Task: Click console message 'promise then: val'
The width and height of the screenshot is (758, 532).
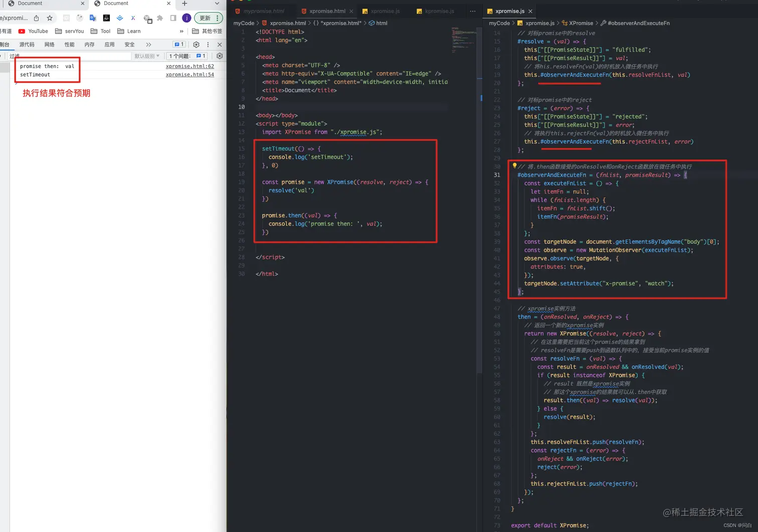Action: (47, 66)
